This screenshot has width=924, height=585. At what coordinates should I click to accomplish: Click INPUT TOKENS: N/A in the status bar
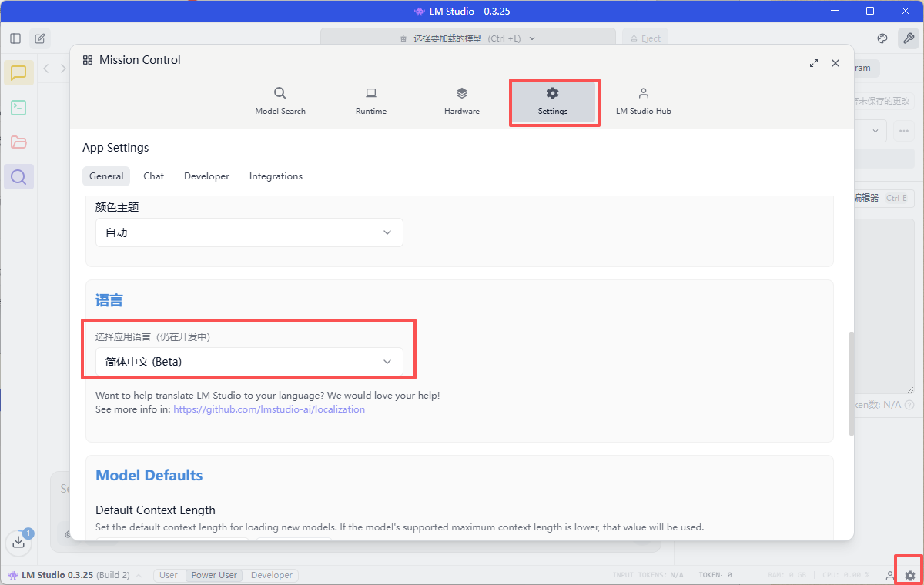[x=648, y=576]
